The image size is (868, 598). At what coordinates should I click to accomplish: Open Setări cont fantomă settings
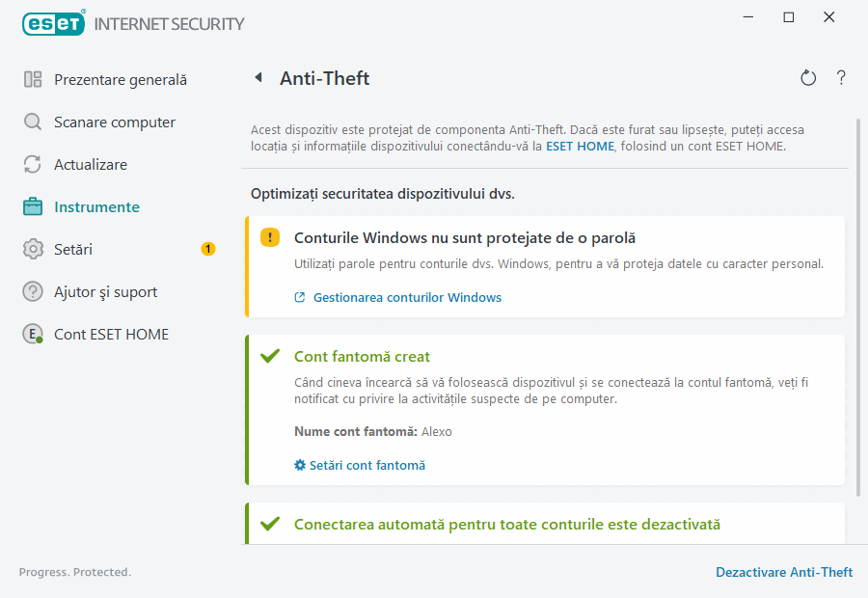(369, 465)
